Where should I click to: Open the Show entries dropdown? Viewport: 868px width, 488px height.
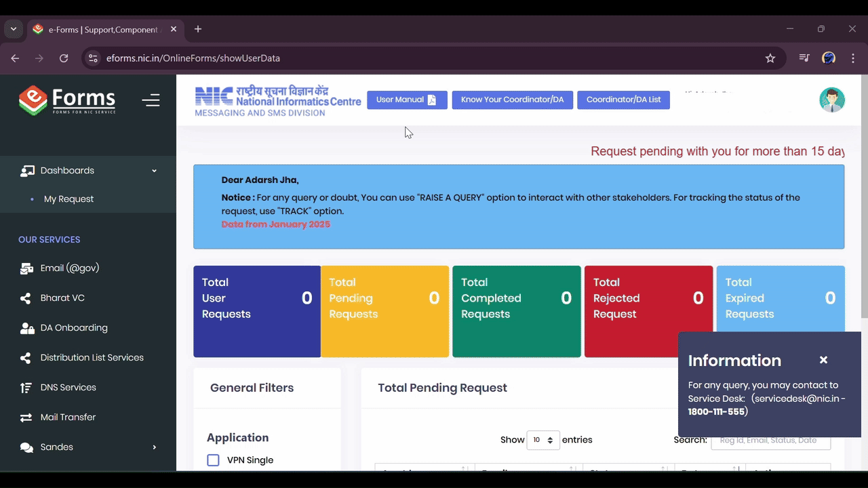(542, 439)
